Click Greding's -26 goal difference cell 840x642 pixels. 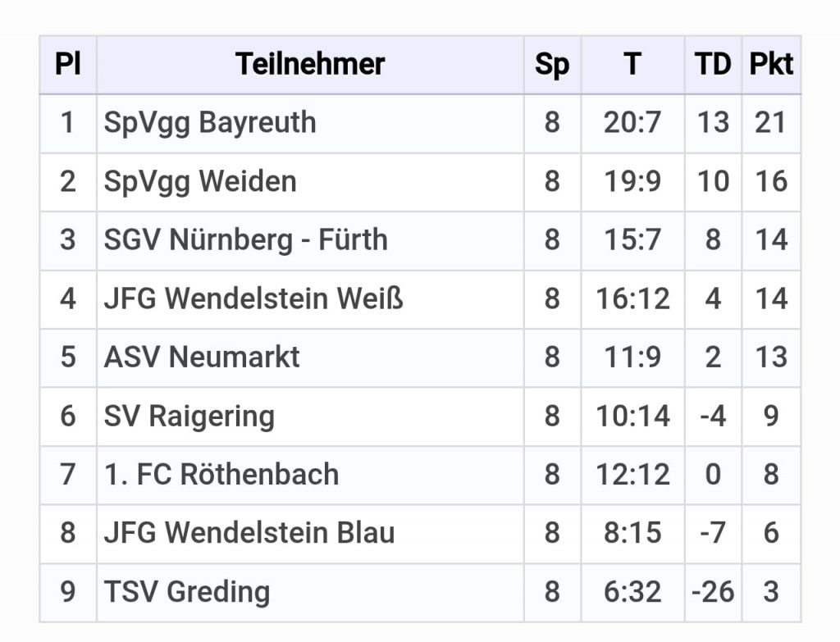click(713, 592)
